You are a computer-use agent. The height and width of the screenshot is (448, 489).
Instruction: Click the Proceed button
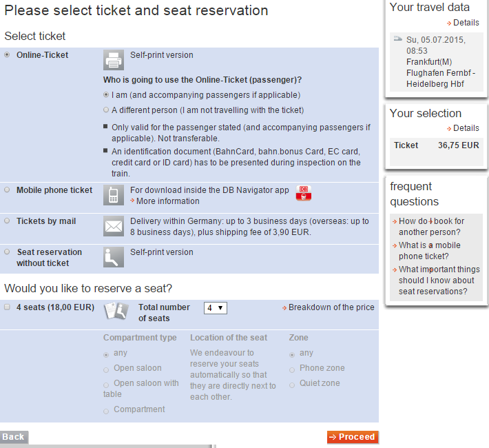(x=353, y=437)
